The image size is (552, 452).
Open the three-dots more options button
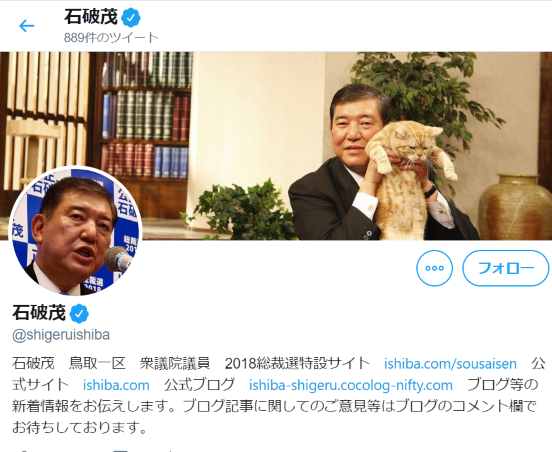tap(434, 268)
